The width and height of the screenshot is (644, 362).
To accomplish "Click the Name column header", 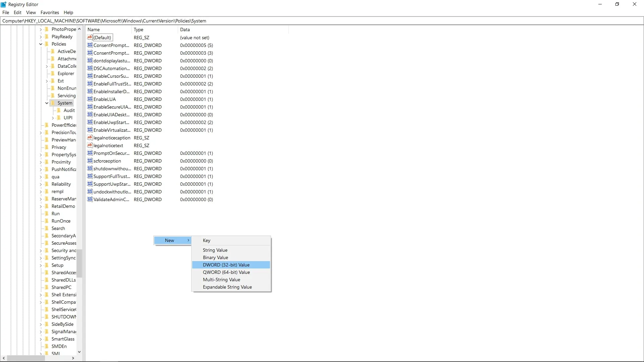I will [x=108, y=29].
